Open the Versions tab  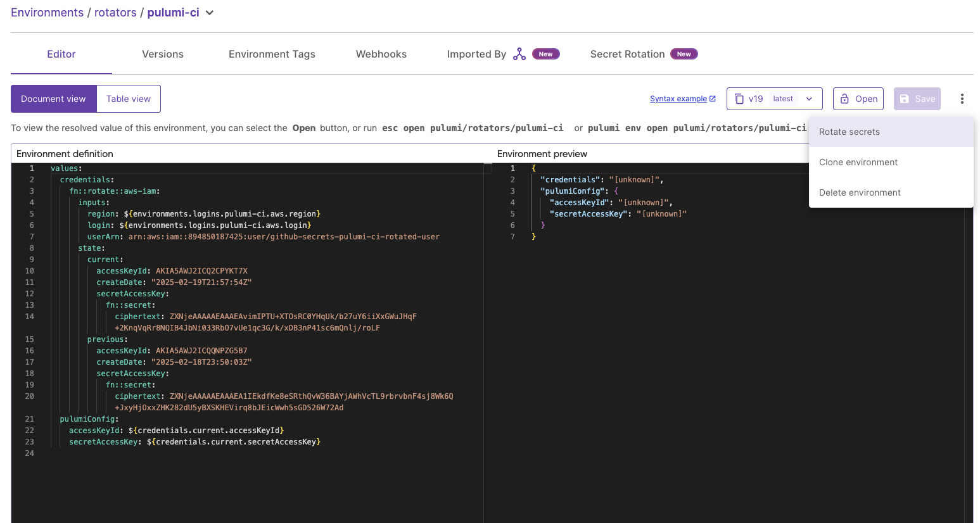click(163, 54)
